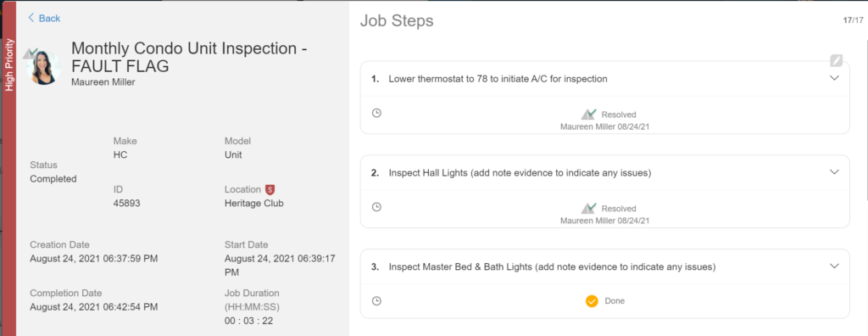
Task: Select the High Priority side label
Action: (x=8, y=64)
